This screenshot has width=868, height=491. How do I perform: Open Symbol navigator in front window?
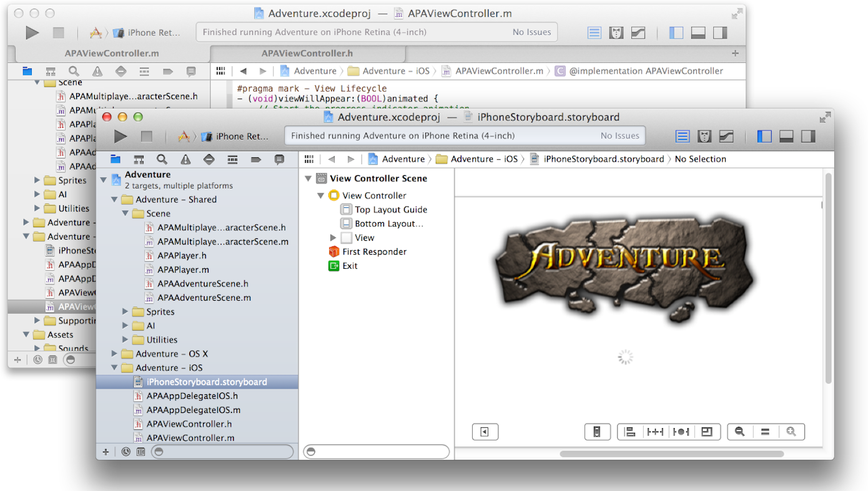pos(139,160)
